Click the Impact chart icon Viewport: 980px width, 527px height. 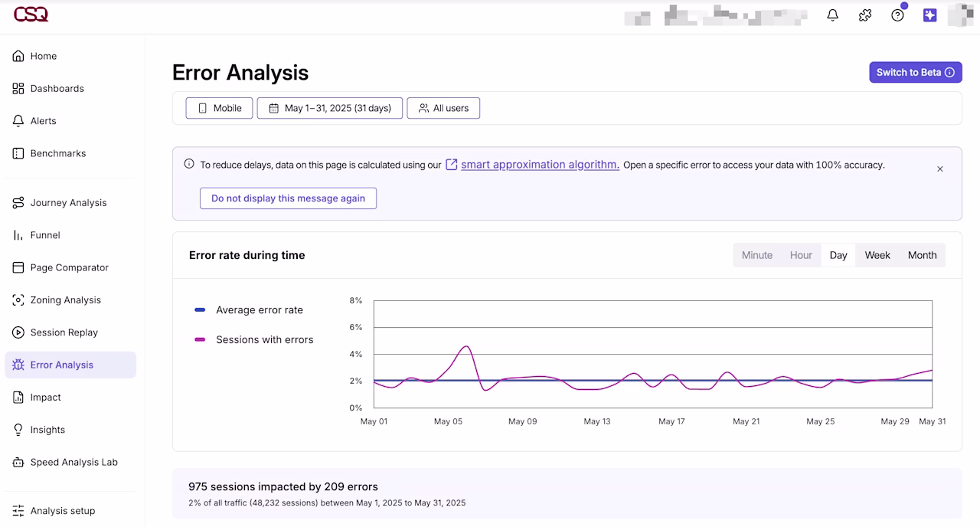(x=18, y=398)
